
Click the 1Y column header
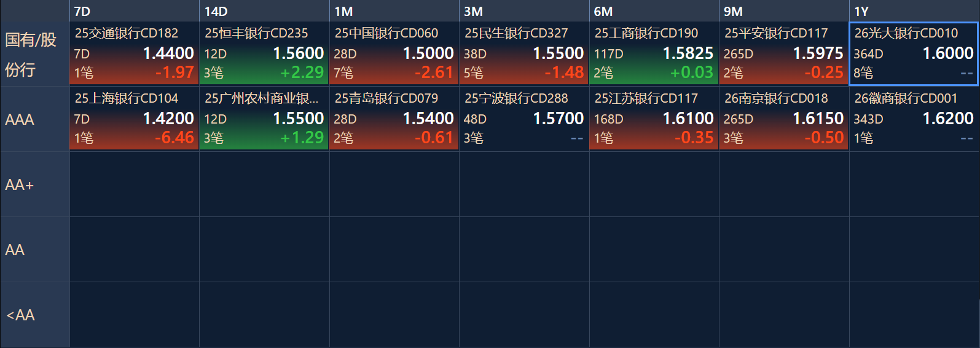pos(914,11)
